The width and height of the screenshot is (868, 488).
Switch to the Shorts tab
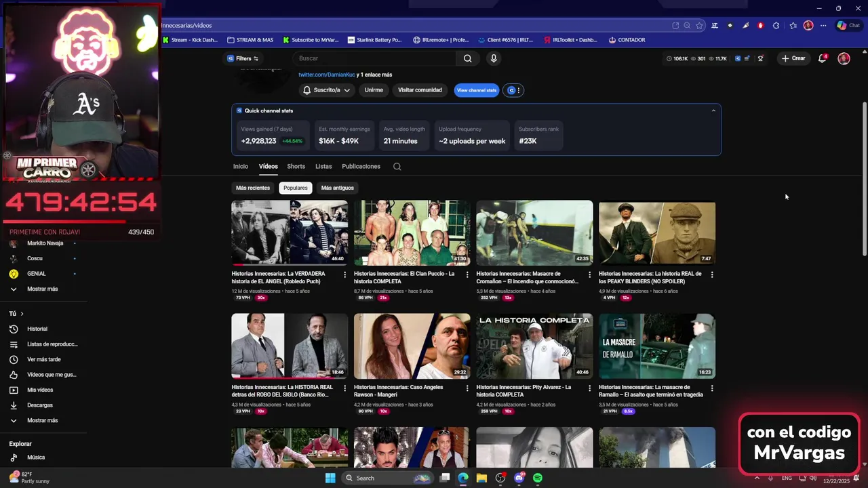pyautogui.click(x=296, y=166)
